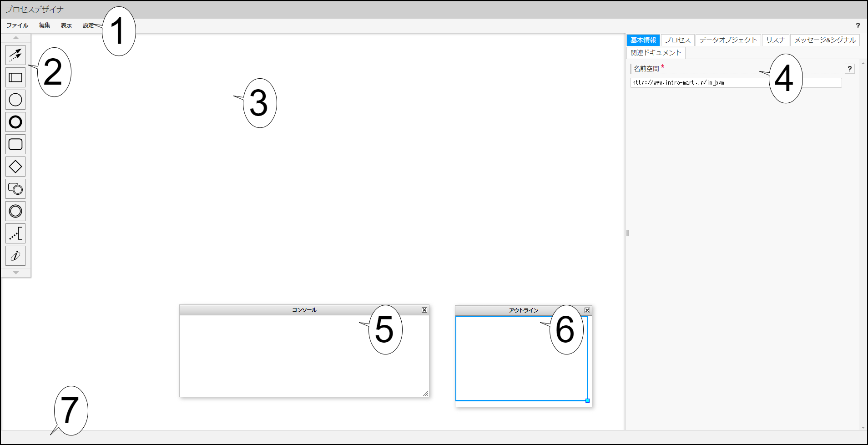Viewport: 868px width, 445px height.
Task: Click the palette scroll-down arrow
Action: click(x=15, y=272)
